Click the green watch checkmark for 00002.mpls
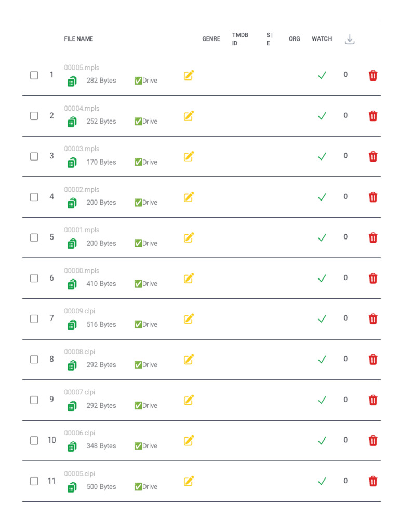 [x=322, y=197]
